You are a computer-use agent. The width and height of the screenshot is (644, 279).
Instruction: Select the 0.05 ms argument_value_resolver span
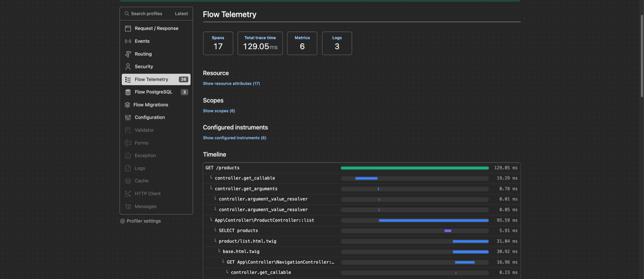click(x=362, y=210)
